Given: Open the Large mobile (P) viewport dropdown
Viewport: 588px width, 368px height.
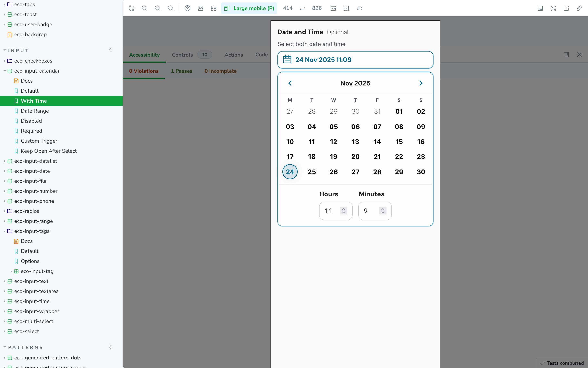Looking at the screenshot, I should [x=249, y=8].
